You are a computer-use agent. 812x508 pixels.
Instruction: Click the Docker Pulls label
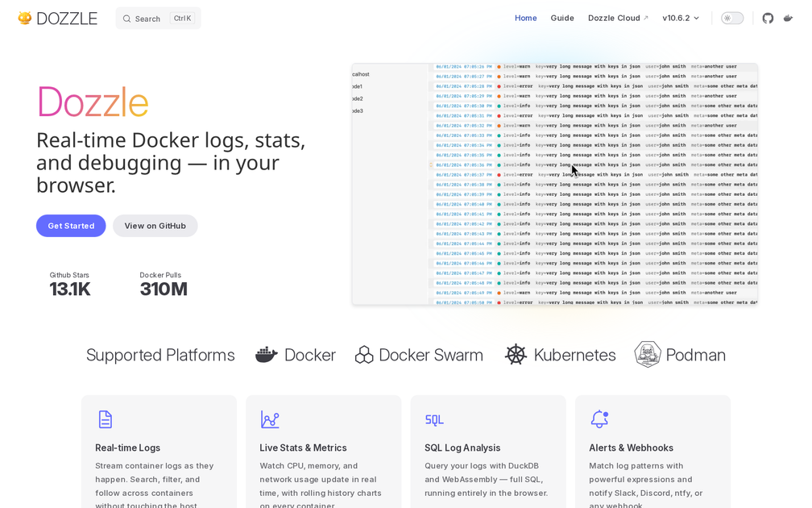pos(160,275)
